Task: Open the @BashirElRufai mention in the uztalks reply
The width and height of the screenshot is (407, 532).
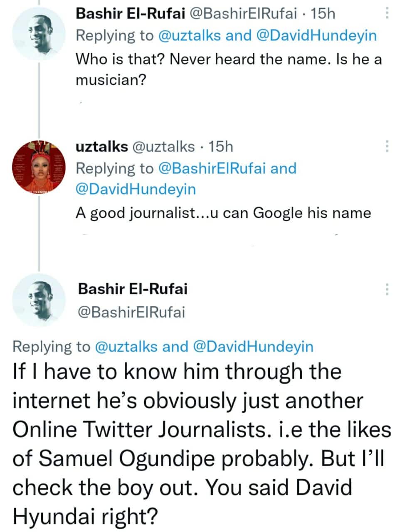Action: (212, 168)
